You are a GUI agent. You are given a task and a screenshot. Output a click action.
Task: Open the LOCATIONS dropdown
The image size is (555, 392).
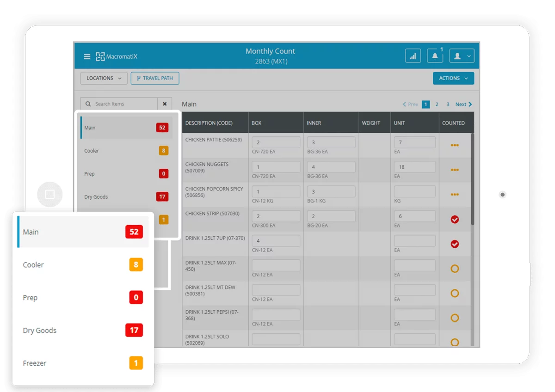coord(104,78)
